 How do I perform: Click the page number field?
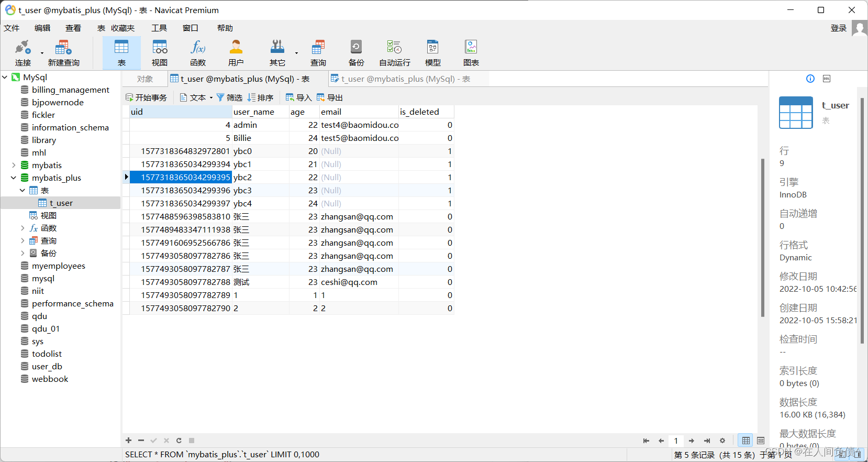[676, 441]
